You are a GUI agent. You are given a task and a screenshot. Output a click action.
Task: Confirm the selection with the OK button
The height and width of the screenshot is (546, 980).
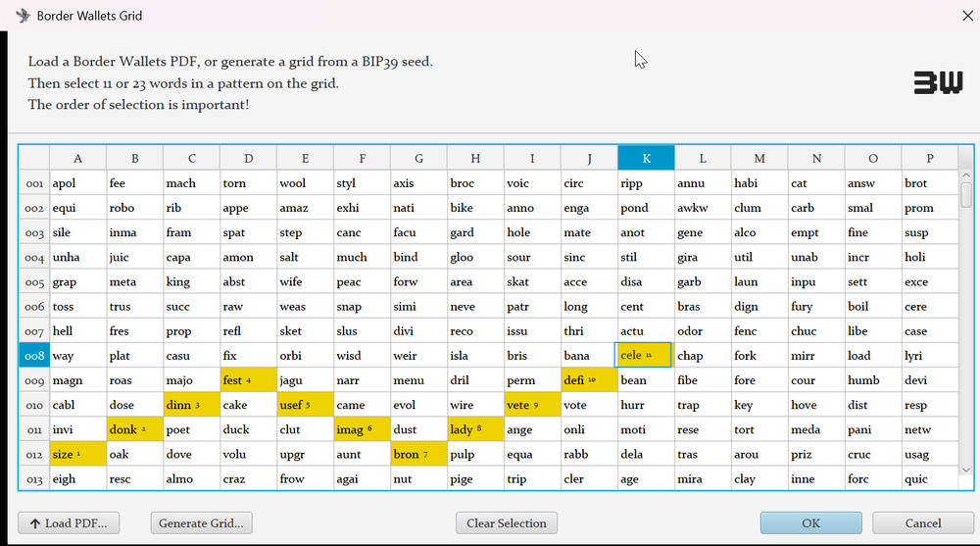(x=810, y=522)
